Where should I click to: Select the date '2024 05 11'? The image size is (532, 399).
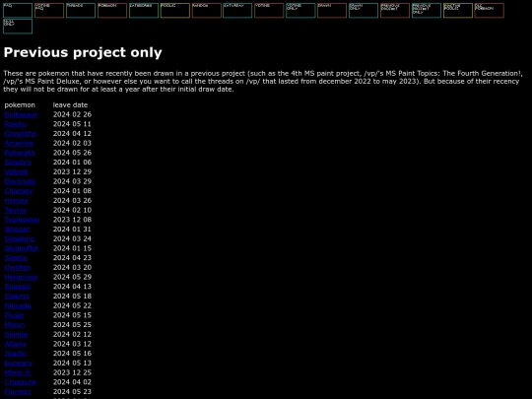click(72, 124)
